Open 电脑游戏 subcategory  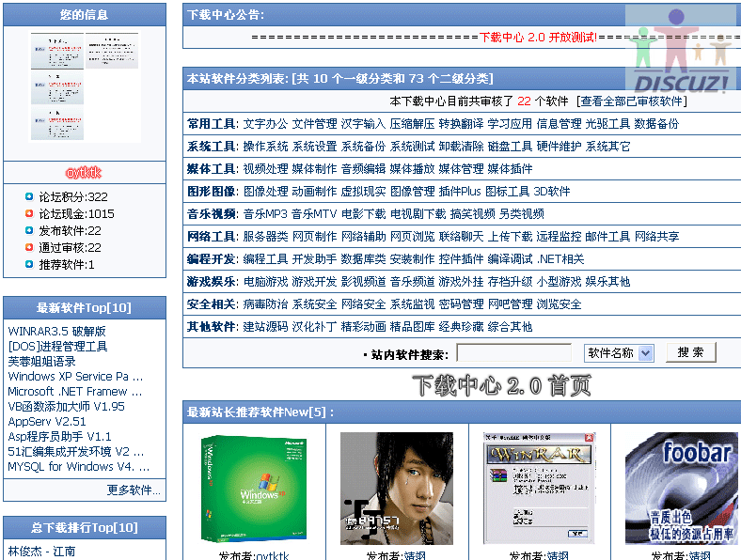coord(265,282)
